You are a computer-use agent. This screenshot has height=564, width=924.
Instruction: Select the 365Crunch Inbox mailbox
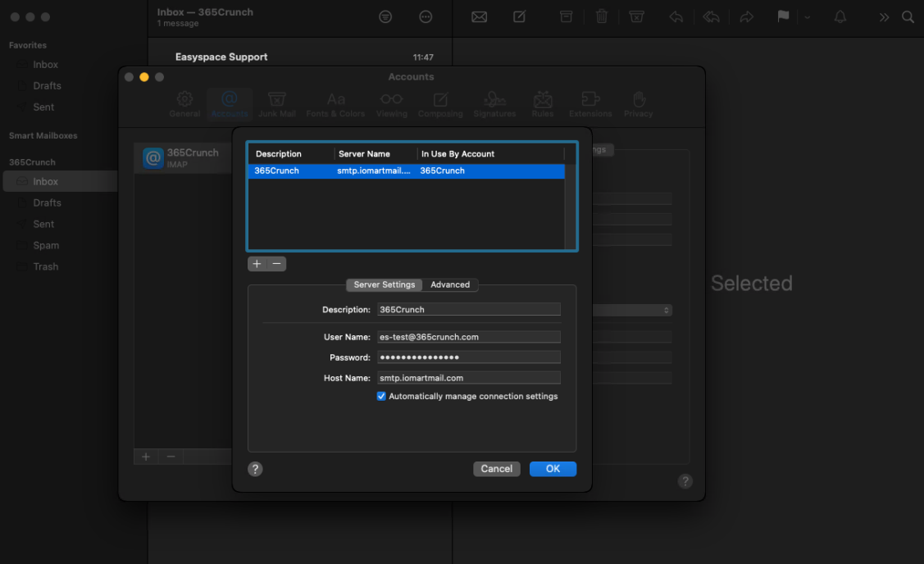coord(61,181)
